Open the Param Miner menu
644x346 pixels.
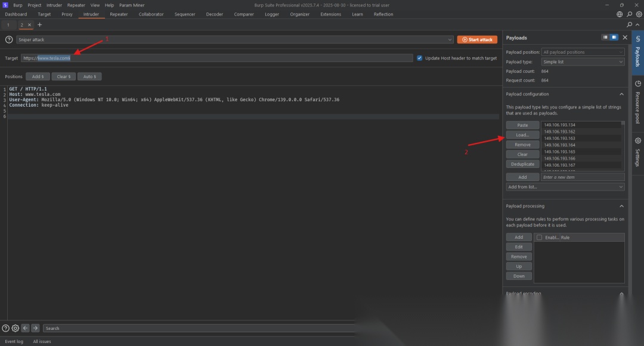[132, 5]
